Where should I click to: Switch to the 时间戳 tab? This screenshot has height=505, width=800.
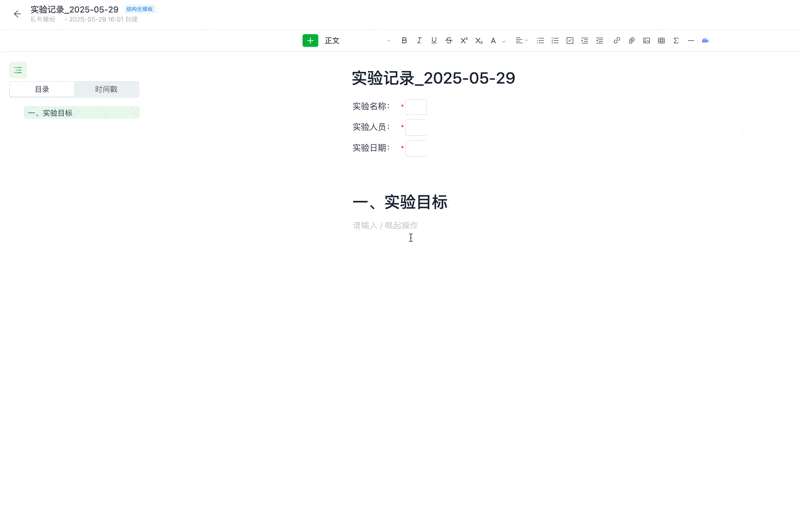pos(106,89)
